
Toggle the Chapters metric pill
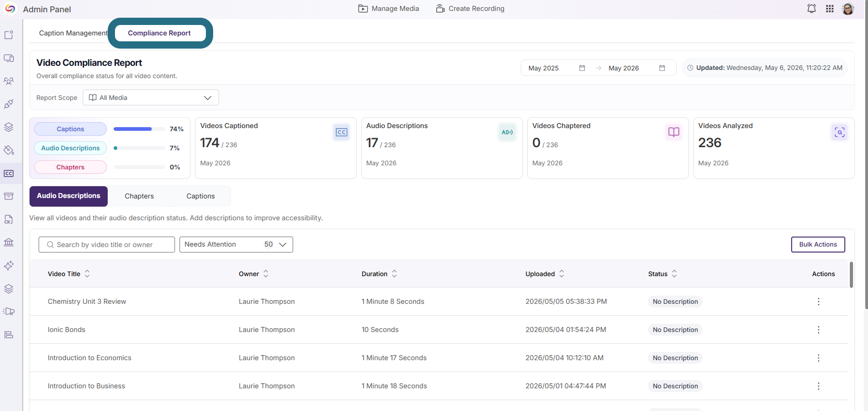click(x=70, y=167)
